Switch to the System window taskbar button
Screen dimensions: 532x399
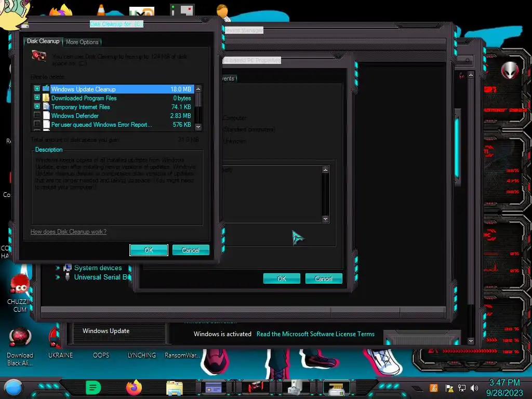tap(214, 388)
